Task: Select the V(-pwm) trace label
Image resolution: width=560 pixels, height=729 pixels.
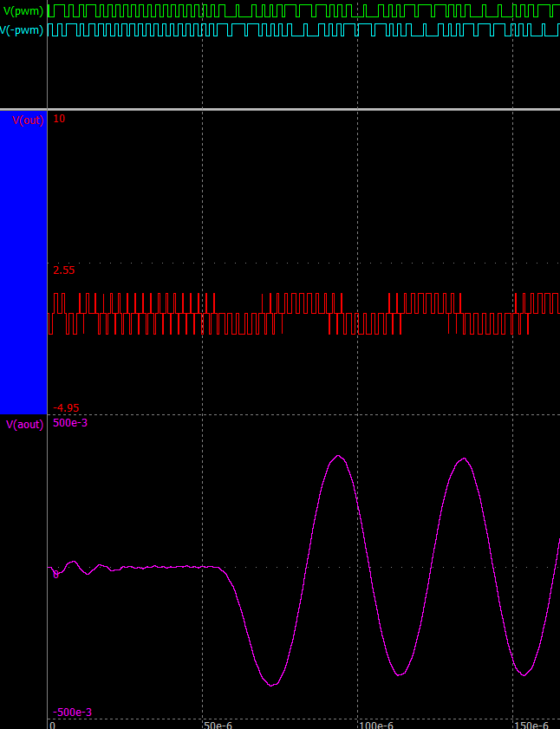Action: [22, 30]
